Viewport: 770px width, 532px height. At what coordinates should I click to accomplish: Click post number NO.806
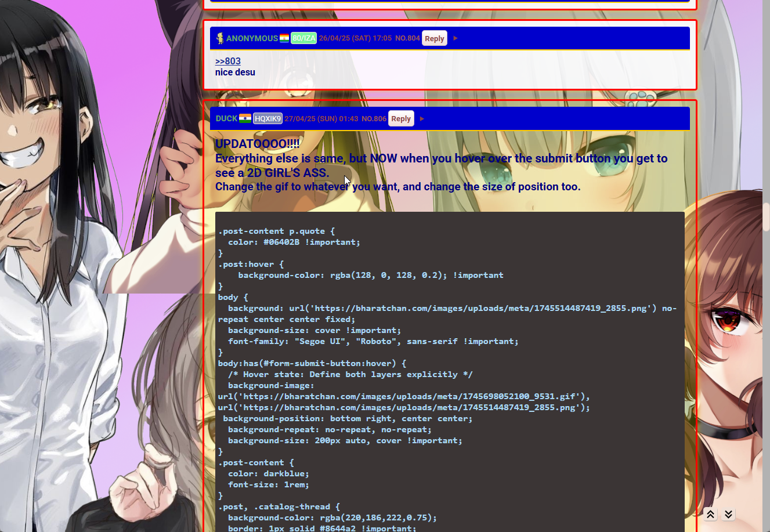tap(374, 118)
